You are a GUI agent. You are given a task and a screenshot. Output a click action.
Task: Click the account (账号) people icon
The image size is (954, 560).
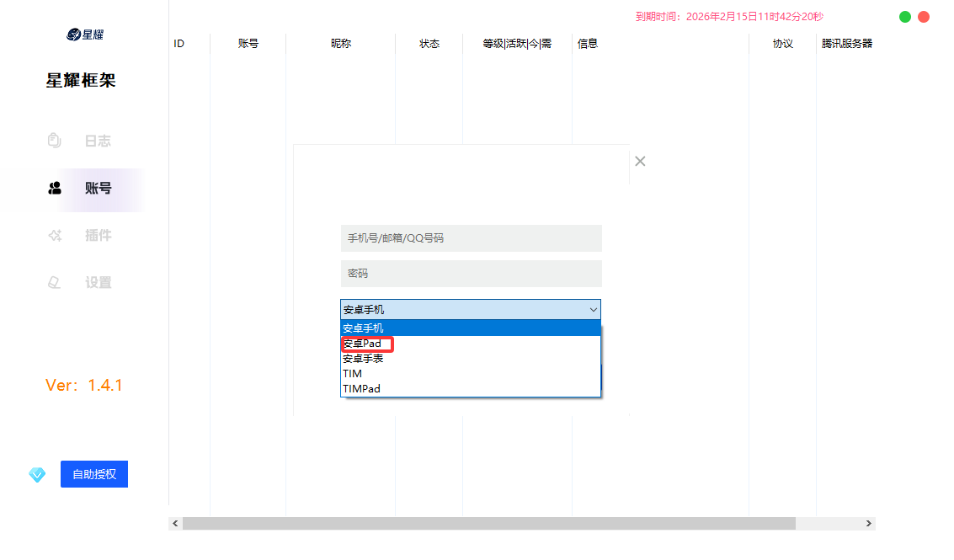click(x=55, y=189)
